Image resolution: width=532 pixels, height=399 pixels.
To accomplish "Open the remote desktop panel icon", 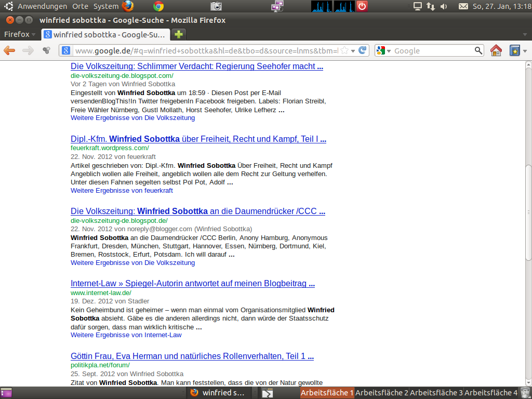I will [277, 6].
